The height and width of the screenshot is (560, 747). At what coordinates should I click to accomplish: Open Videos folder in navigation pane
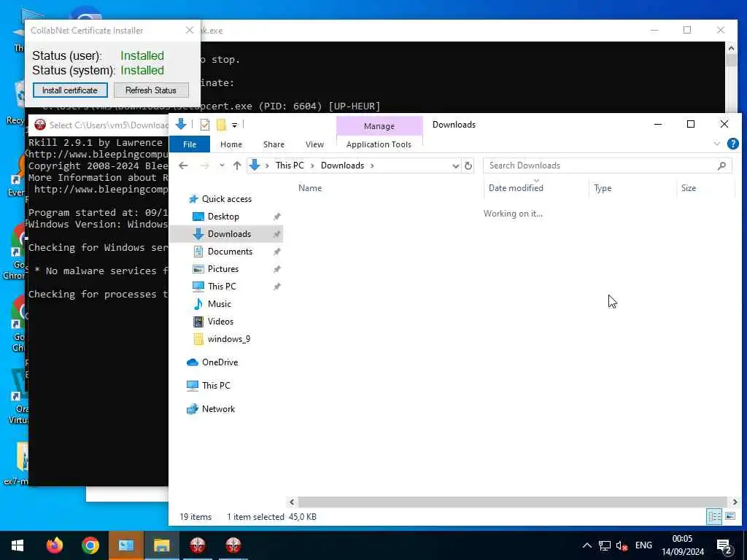pyautogui.click(x=220, y=322)
